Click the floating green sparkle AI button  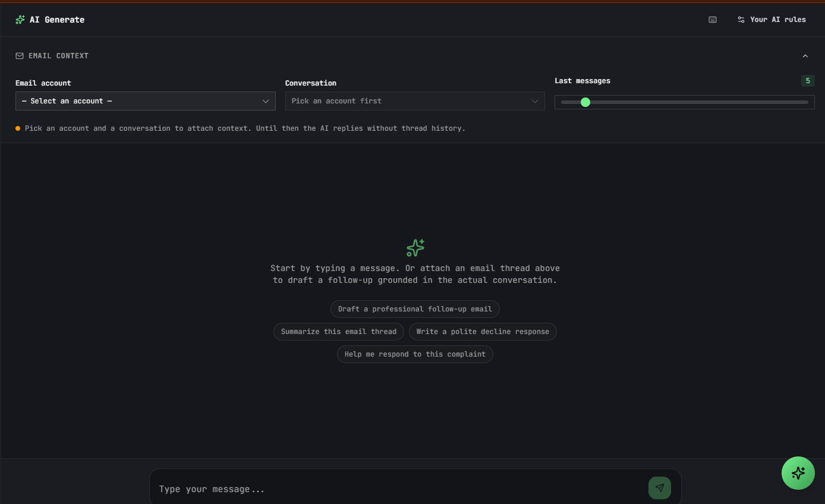click(x=798, y=473)
